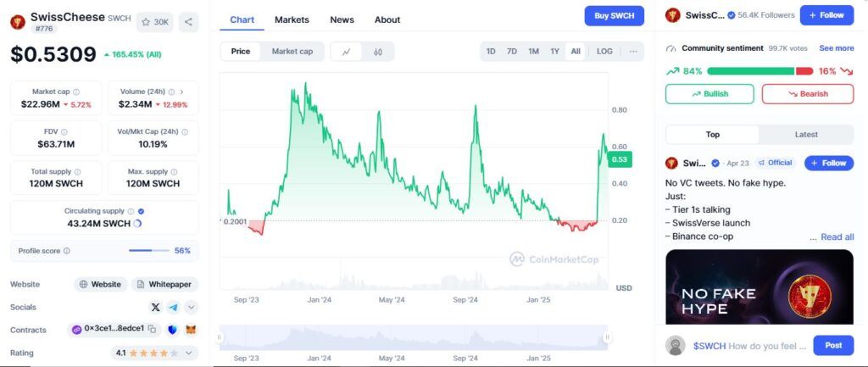The height and width of the screenshot is (367, 868).
Task: Switch to Latest posts tab
Action: [806, 135]
